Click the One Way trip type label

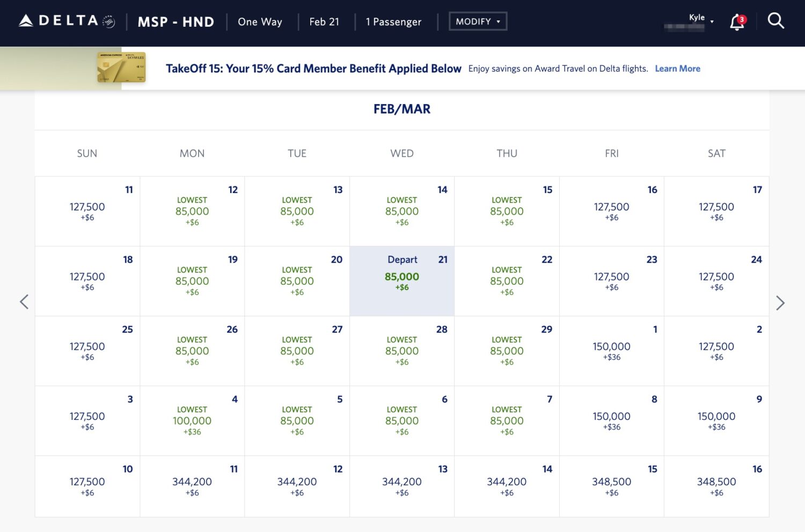click(260, 21)
